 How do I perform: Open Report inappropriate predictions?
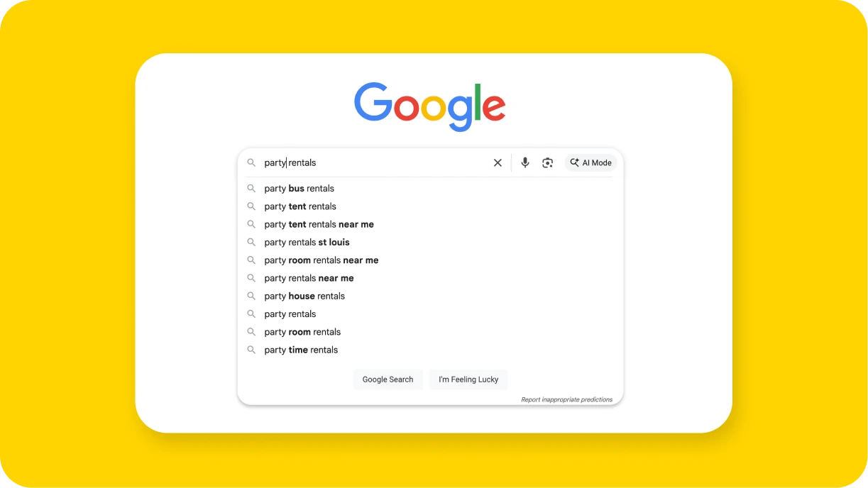click(x=566, y=399)
